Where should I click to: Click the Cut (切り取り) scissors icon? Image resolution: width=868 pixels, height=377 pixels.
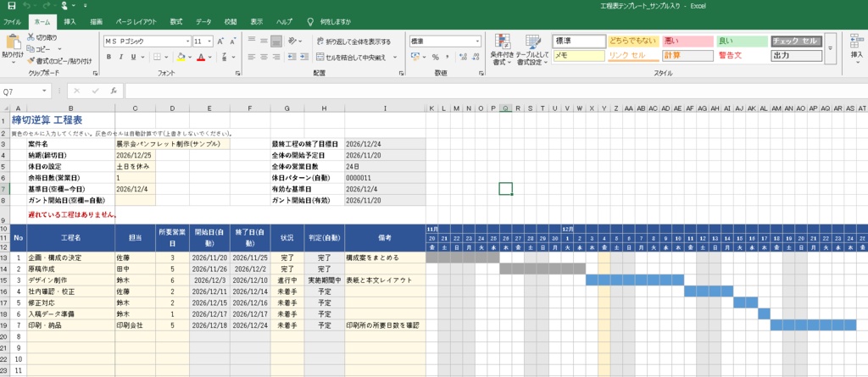31,37
